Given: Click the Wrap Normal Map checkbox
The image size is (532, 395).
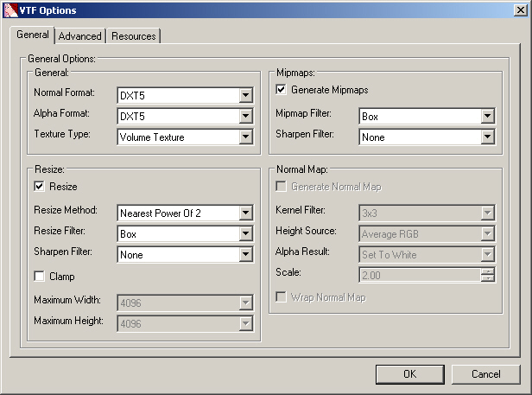Looking at the screenshot, I should pyautogui.click(x=281, y=297).
